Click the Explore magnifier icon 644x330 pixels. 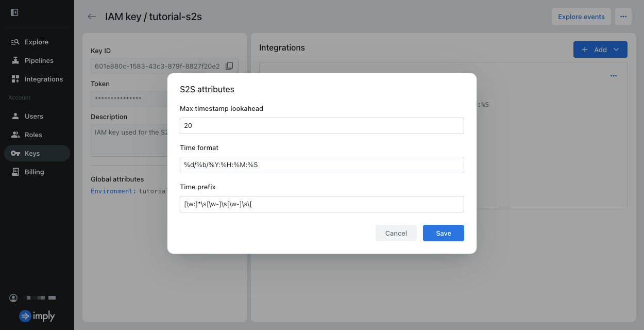point(15,42)
